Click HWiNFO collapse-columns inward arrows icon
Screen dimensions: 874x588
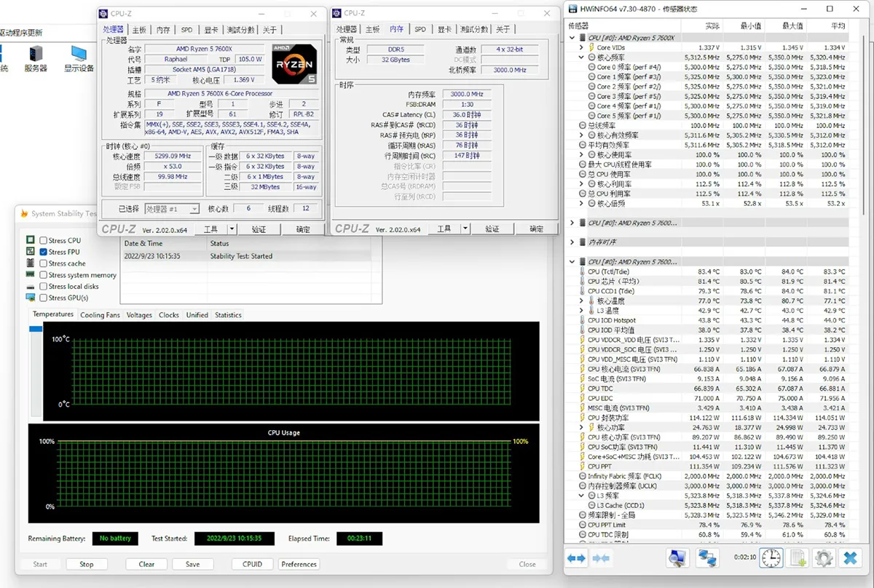point(602,558)
